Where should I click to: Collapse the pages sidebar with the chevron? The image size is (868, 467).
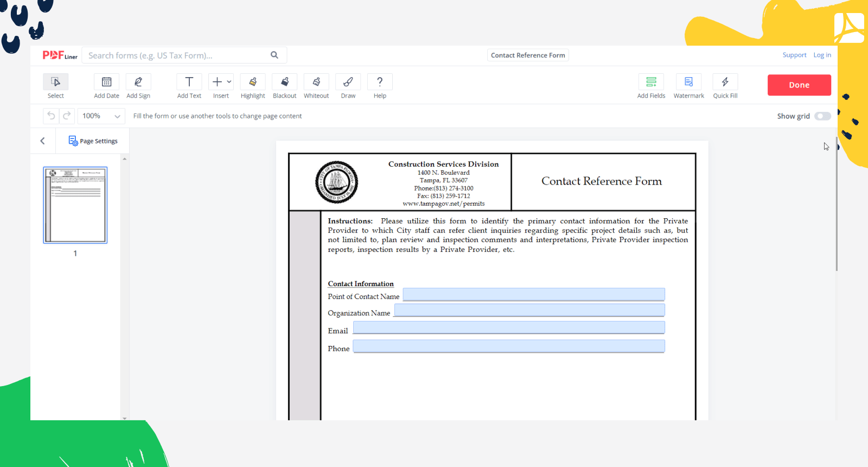[x=42, y=141]
